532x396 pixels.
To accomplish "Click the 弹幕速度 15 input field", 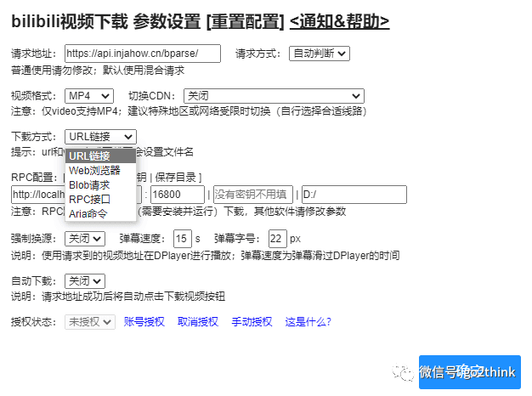I will pos(183,239).
